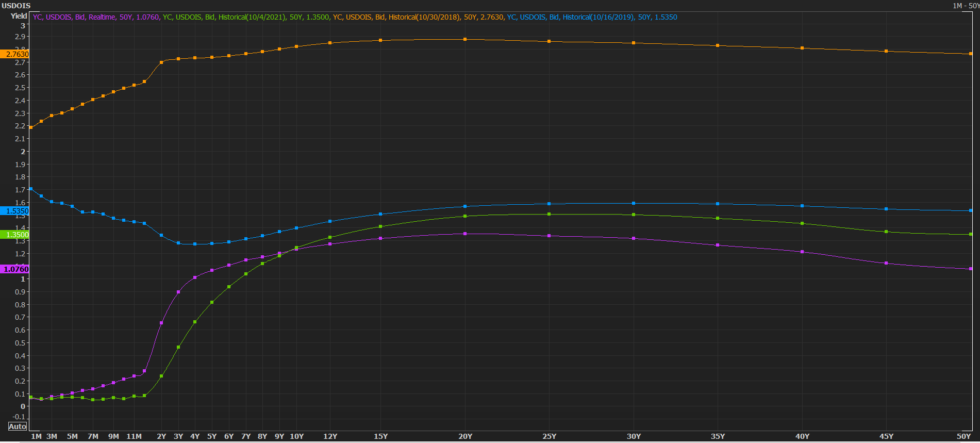Select green curve data point at 25Y

pyautogui.click(x=549, y=214)
